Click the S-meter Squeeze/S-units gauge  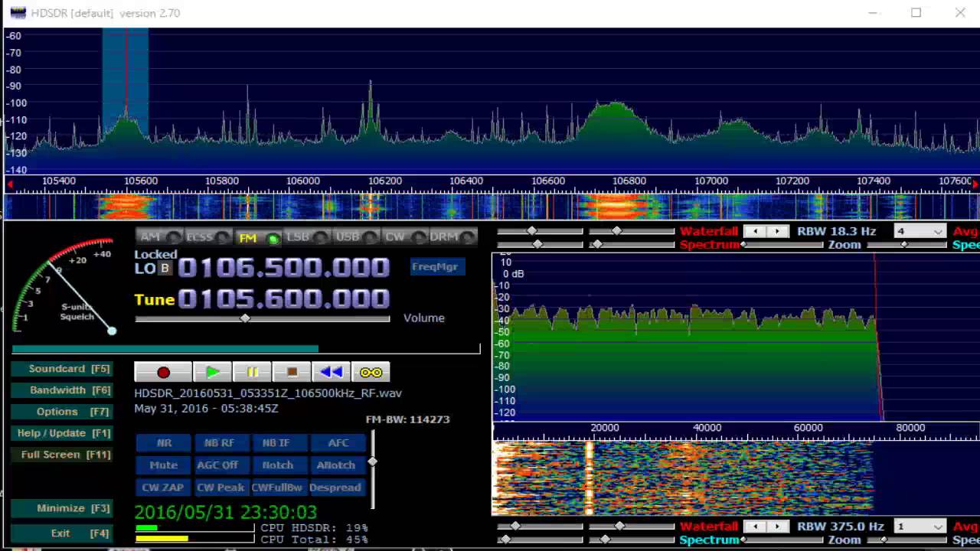point(64,286)
